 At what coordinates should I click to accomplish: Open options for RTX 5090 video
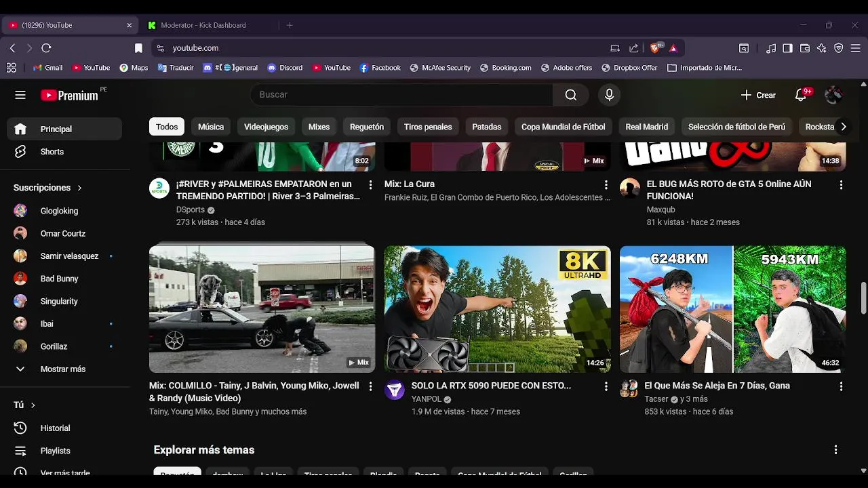coord(606,386)
